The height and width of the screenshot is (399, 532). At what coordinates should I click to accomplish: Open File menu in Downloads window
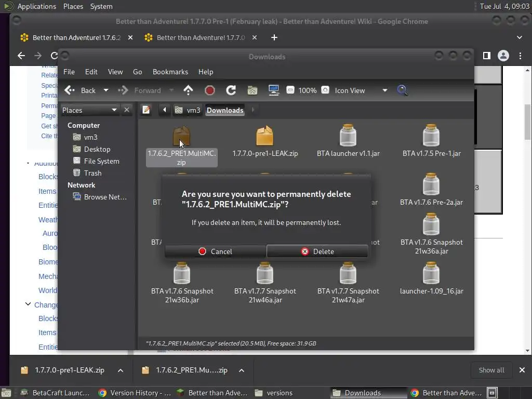(69, 72)
